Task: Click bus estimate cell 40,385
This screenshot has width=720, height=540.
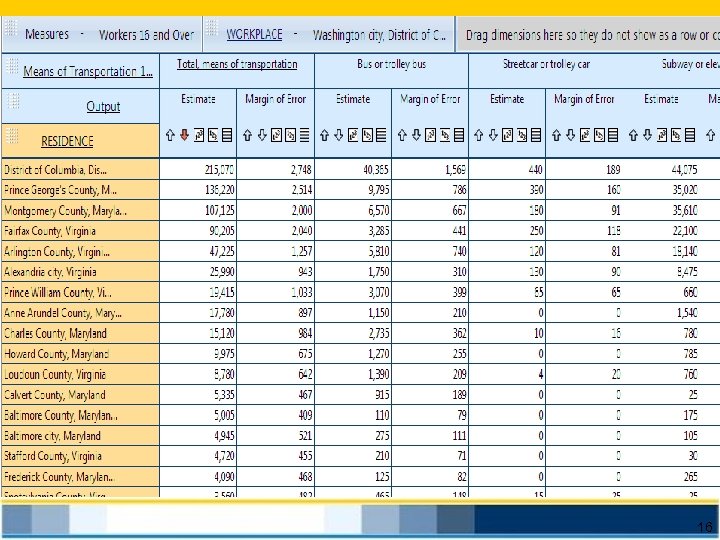Action: tap(353, 170)
